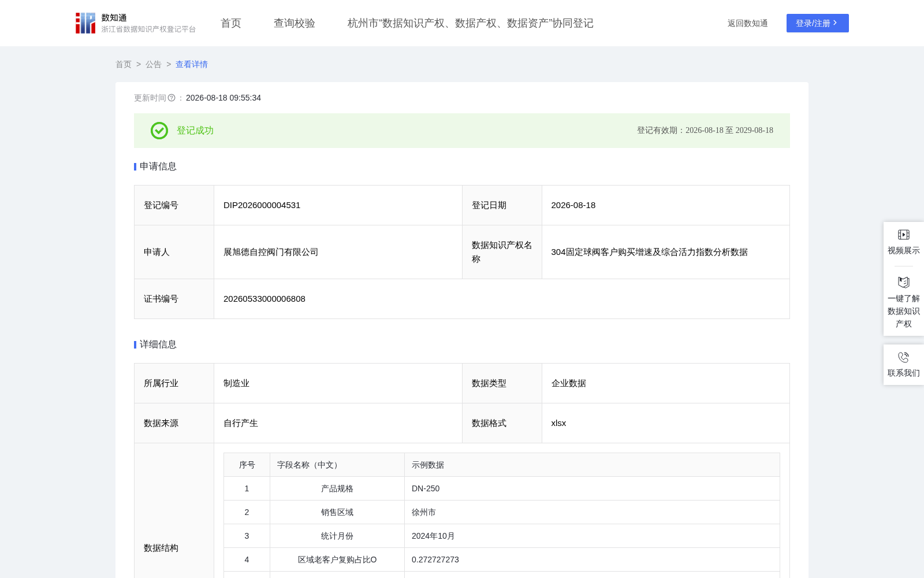Screen dimensions: 924x578
Task: Open the 查询校验 navigation item
Action: coord(295,23)
